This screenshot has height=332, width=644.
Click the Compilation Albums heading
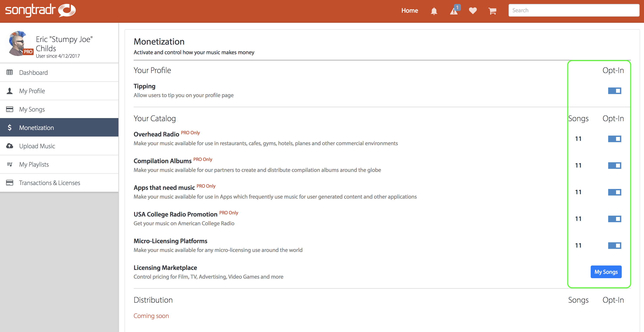(163, 161)
